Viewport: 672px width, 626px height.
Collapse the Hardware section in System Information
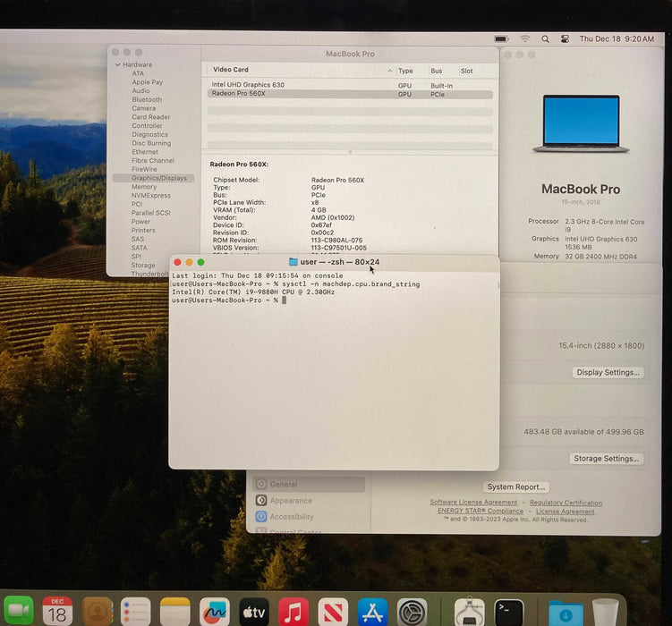point(118,64)
